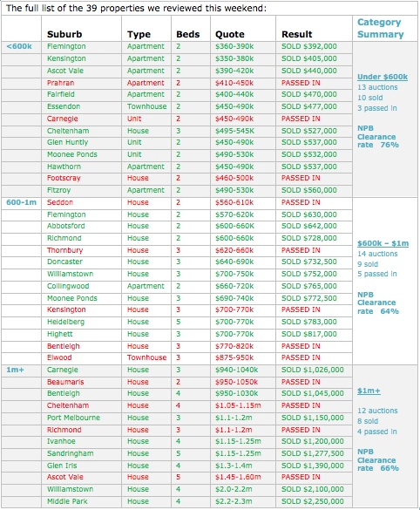Select the 1m+ price band label

tap(16, 370)
